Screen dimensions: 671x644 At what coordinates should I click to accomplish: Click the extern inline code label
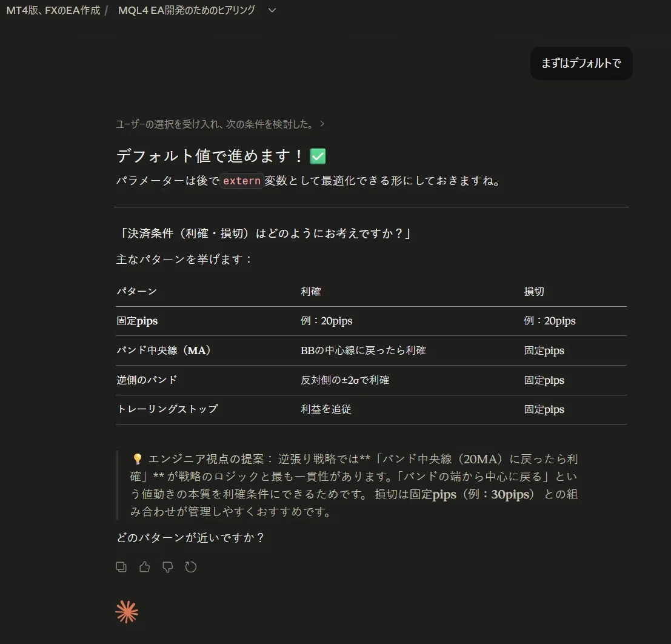tap(241, 181)
